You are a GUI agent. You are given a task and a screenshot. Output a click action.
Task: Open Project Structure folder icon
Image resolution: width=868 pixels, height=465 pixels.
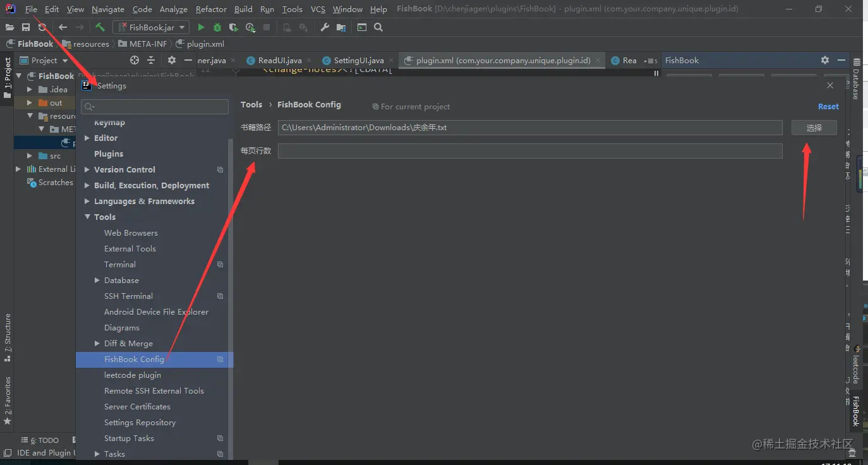pyautogui.click(x=341, y=27)
